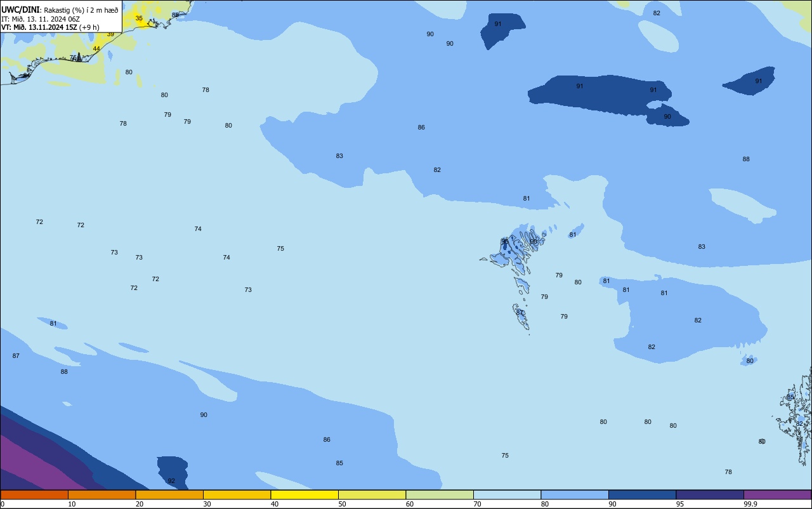
Task: Select the medium blue 80–90 legend swatch
Action: [x=575, y=494]
